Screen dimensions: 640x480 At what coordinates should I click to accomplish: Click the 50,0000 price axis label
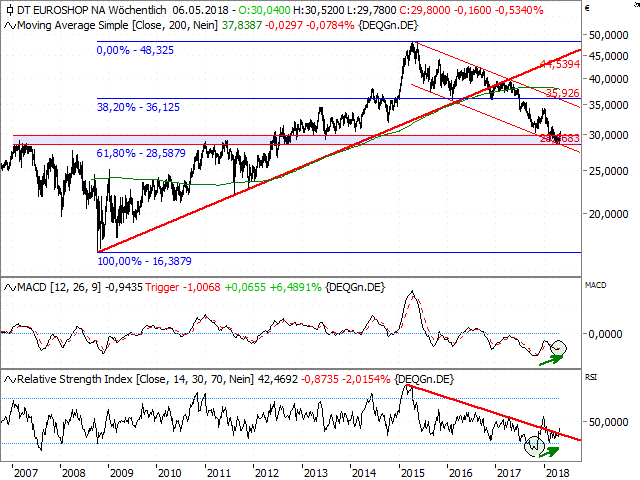[x=608, y=36]
